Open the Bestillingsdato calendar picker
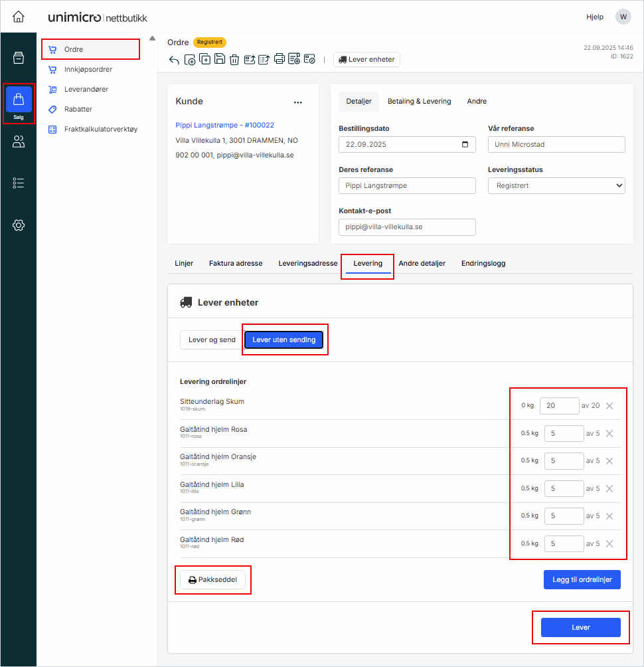The image size is (644, 667). pyautogui.click(x=465, y=145)
